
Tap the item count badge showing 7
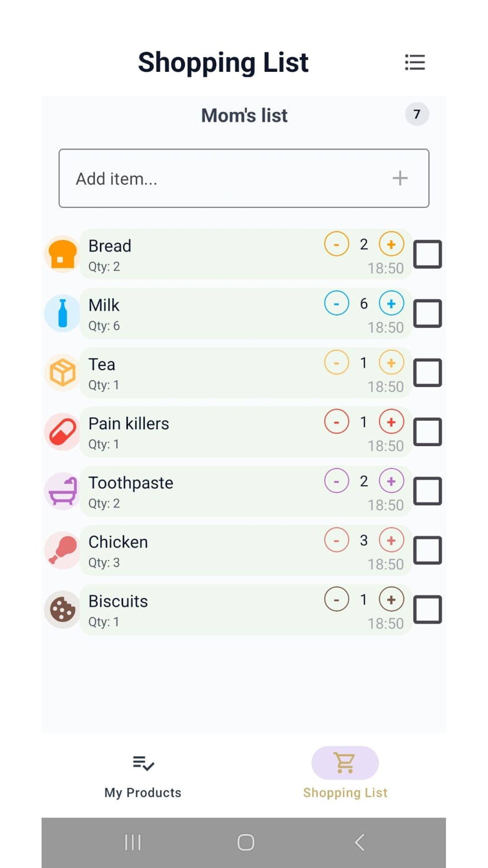(x=417, y=114)
